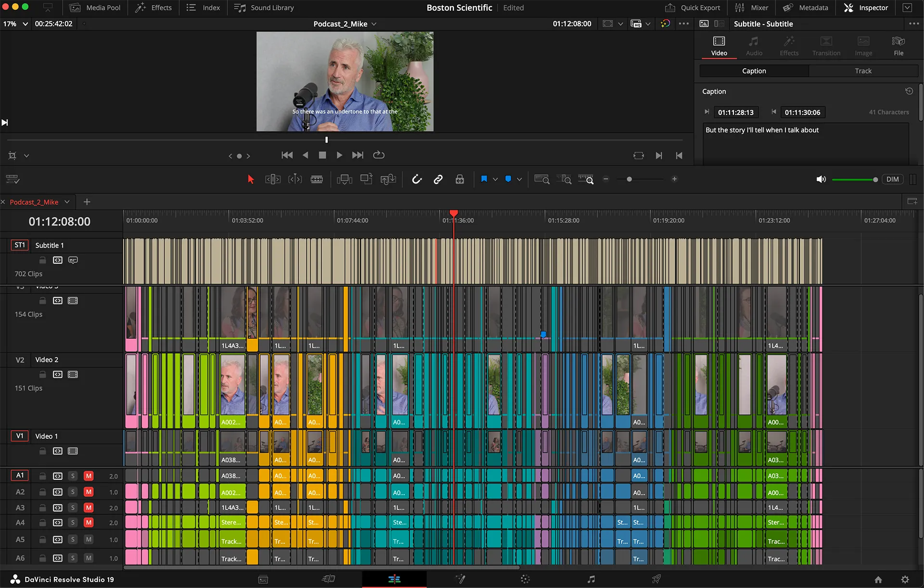Viewport: 924px width, 588px height.
Task: Toggle the Metadata panel
Action: coord(806,8)
